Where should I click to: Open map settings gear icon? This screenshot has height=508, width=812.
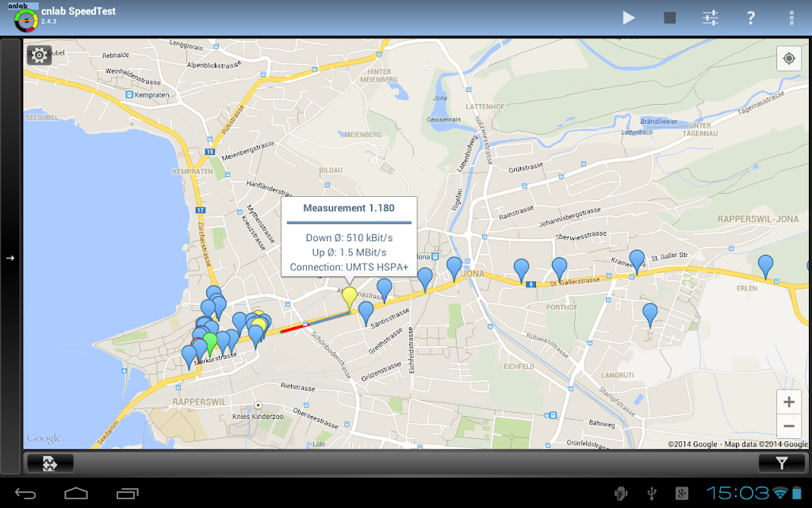pyautogui.click(x=39, y=55)
